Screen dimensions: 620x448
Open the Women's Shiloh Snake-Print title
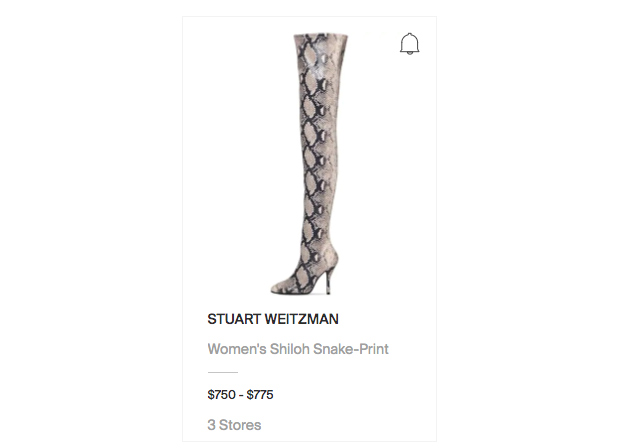298,349
